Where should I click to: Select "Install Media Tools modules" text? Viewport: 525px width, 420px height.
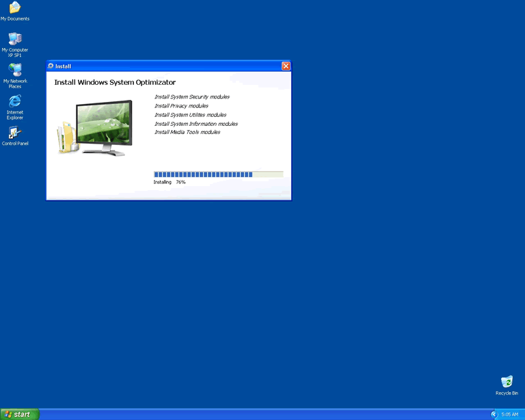[187, 132]
